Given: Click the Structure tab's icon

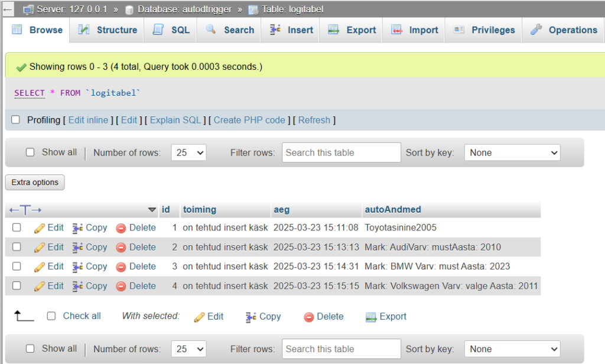Looking at the screenshot, I should point(84,30).
